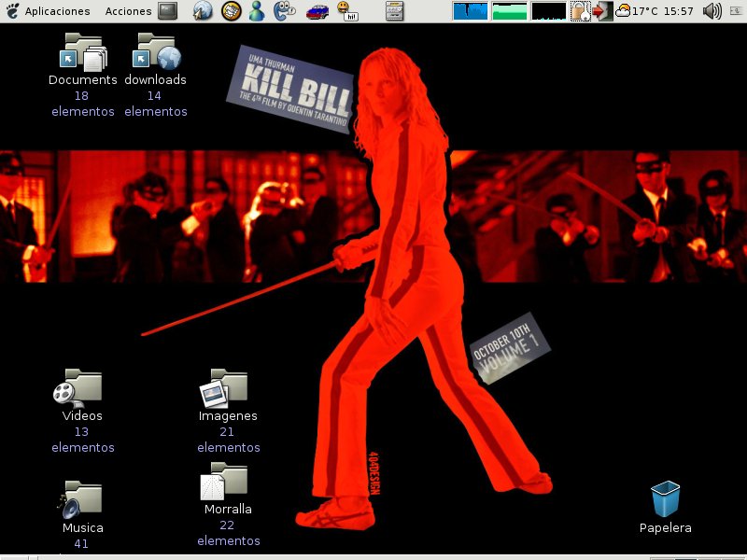Screen dimensions: 747x560
Task: Open the downloads folder shortcut
Action: point(156,51)
